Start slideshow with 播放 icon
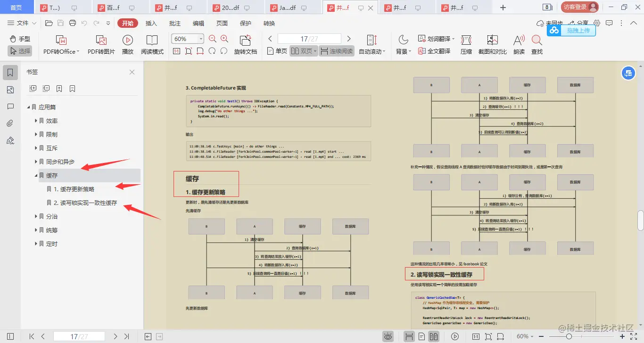Screen dimensions: 644x343 (x=128, y=45)
